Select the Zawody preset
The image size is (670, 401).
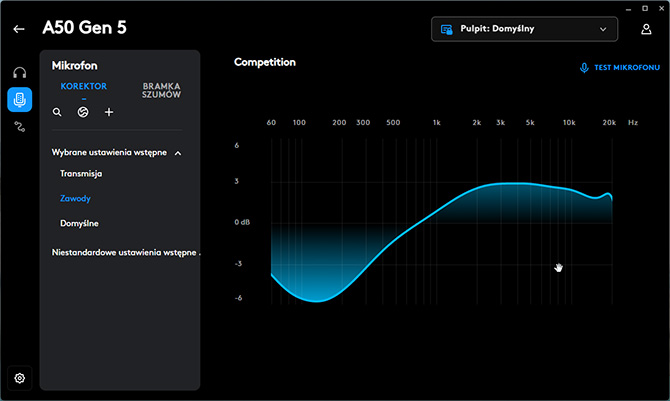click(x=75, y=198)
